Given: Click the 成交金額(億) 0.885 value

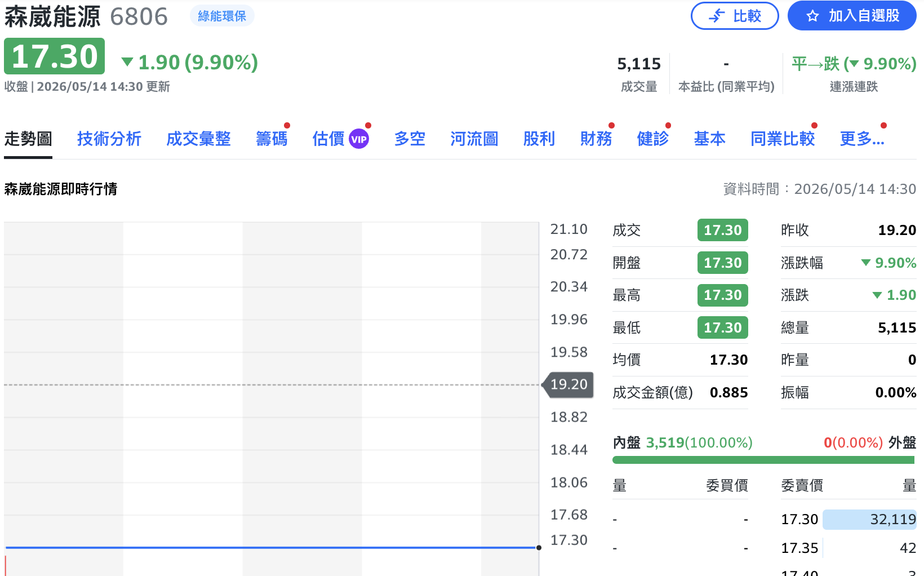Looking at the screenshot, I should pyautogui.click(x=728, y=393).
